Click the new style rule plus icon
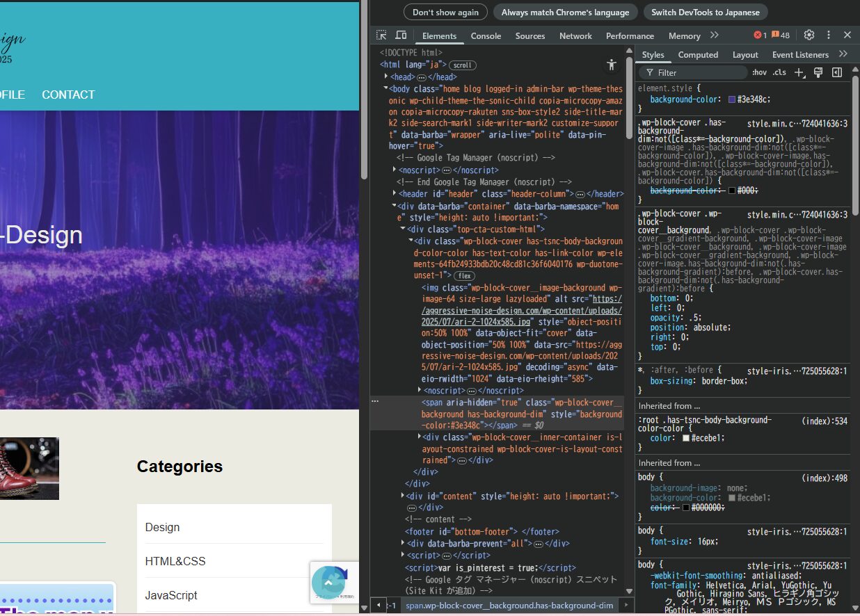The height and width of the screenshot is (616, 860). coord(799,72)
